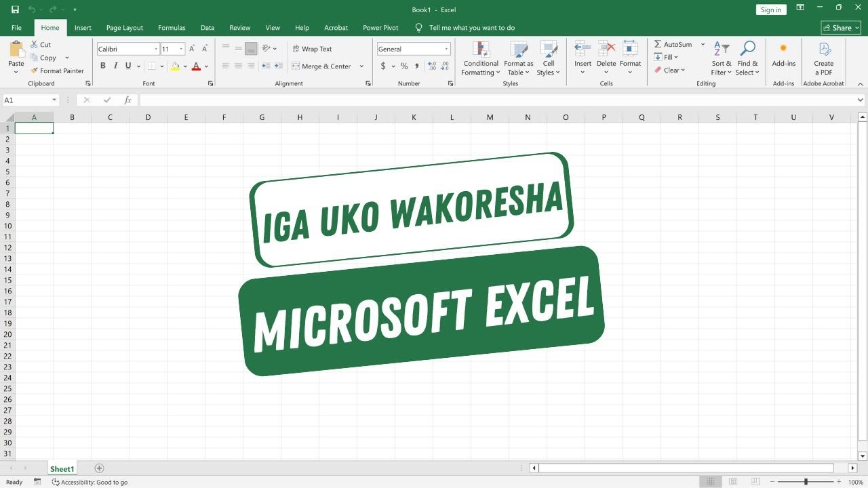The image size is (868, 488).
Task: Toggle Underline formatting
Action: [x=128, y=66]
